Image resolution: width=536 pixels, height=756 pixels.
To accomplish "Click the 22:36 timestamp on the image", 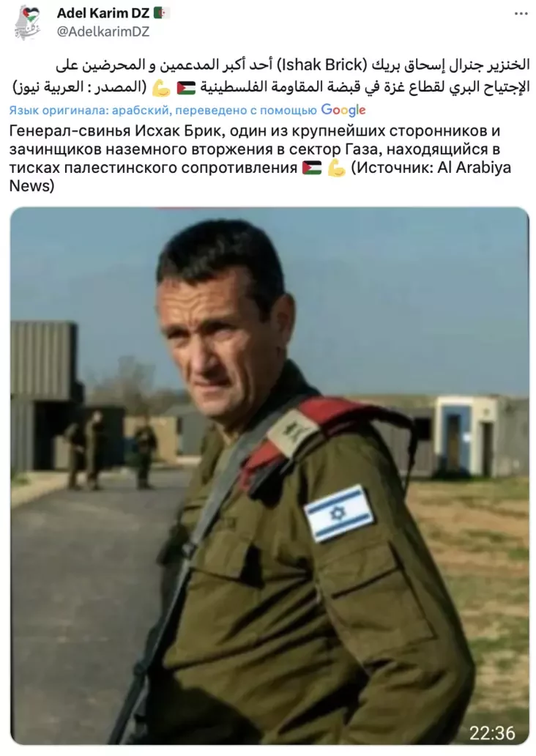I will [491, 733].
